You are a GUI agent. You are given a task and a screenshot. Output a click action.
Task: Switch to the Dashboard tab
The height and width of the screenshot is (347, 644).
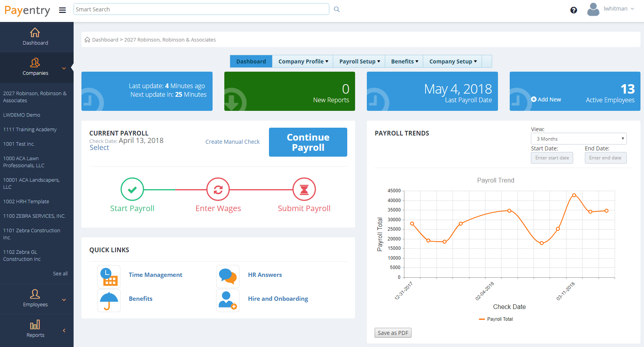click(251, 61)
